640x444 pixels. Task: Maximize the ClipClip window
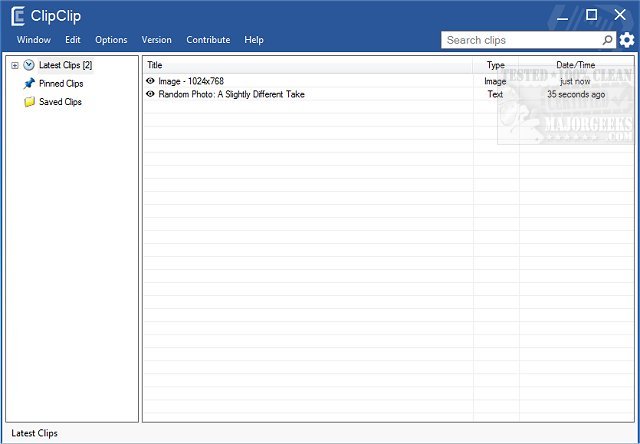591,16
